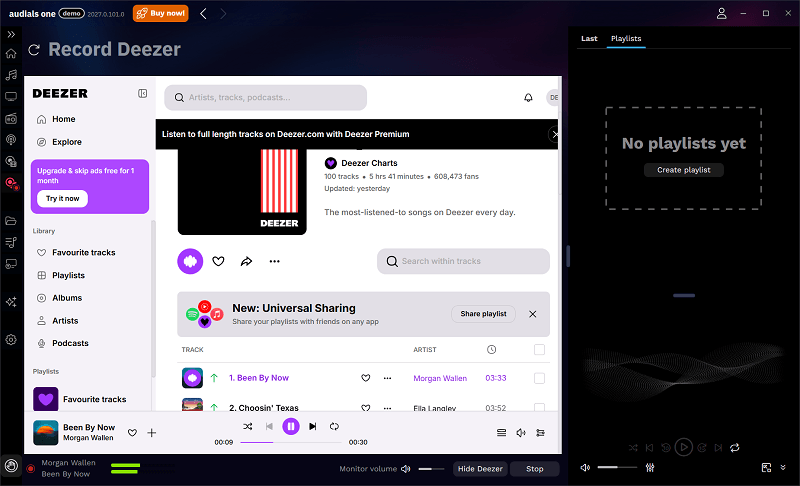Image resolution: width=800 pixels, height=486 pixels.
Task: Adjust the Monitor volume slider
Action: click(x=431, y=469)
